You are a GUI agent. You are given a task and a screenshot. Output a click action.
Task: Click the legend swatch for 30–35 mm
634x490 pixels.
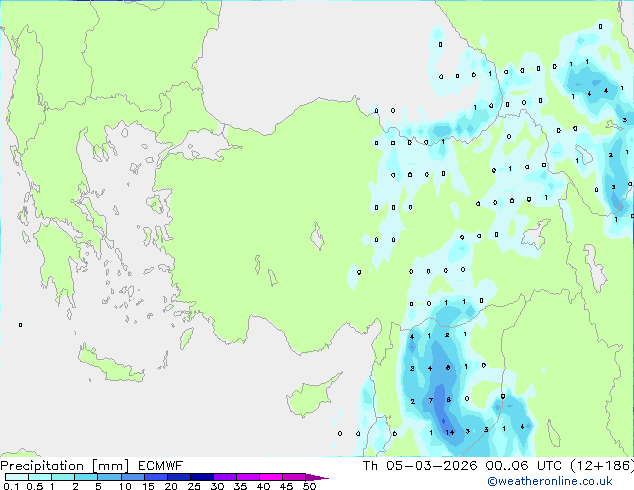[225, 477]
